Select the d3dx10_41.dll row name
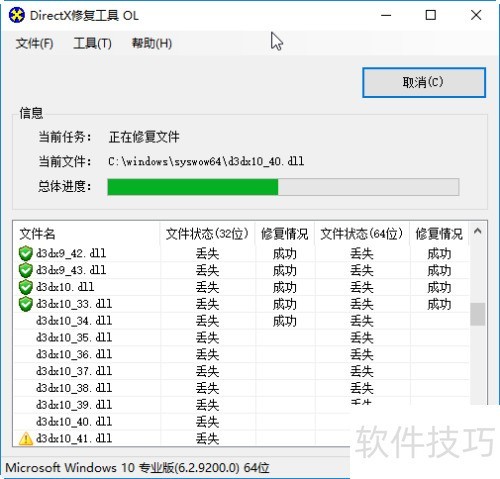Screen dimensions: 500x479 pos(74,439)
